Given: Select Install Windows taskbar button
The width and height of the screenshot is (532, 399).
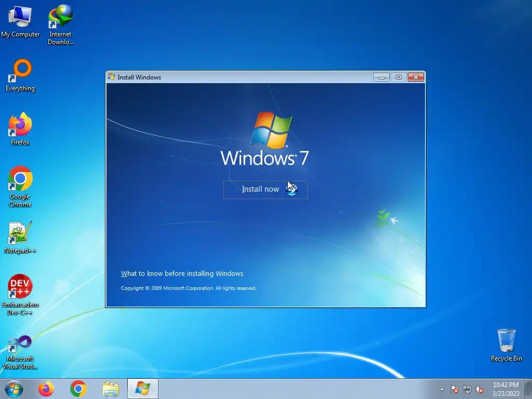Looking at the screenshot, I should click(143, 389).
